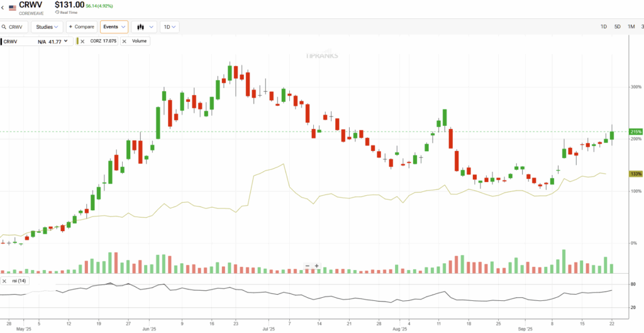Screen dimensions: 644x333
Task: Click the $131.00 price text
Action: (x=69, y=5)
